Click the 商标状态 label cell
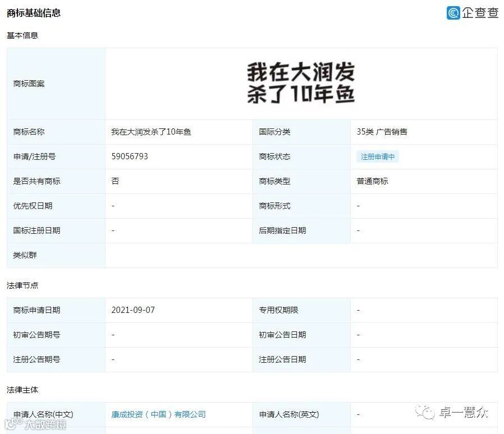Image resolution: width=504 pixels, height=434 pixels. [x=301, y=157]
